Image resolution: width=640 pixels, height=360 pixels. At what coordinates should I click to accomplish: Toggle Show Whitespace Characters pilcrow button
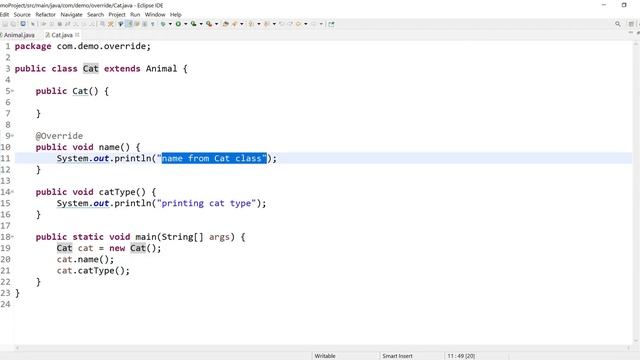point(153,24)
